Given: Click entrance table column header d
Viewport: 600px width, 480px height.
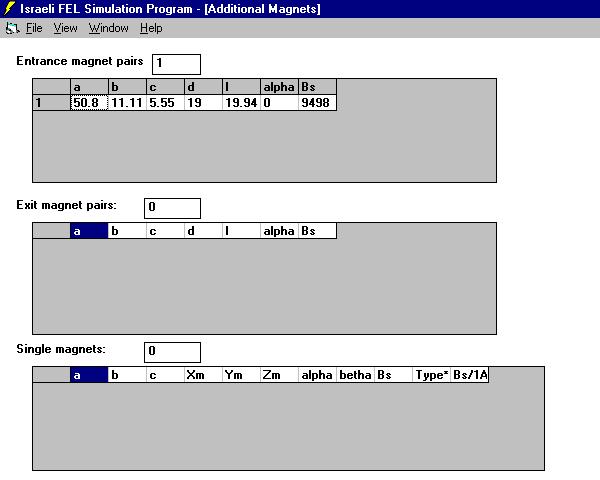Looking at the screenshot, I should 203,87.
